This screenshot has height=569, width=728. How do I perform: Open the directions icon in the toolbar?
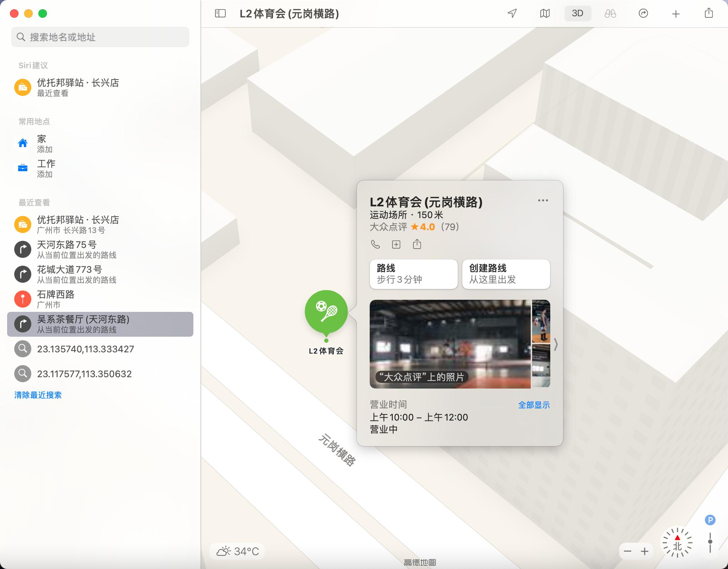pyautogui.click(x=643, y=13)
